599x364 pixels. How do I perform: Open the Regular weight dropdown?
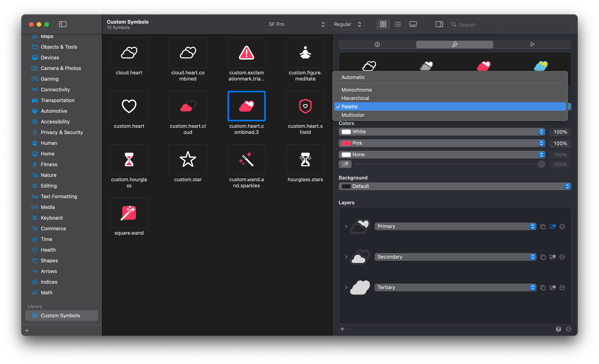coord(347,24)
